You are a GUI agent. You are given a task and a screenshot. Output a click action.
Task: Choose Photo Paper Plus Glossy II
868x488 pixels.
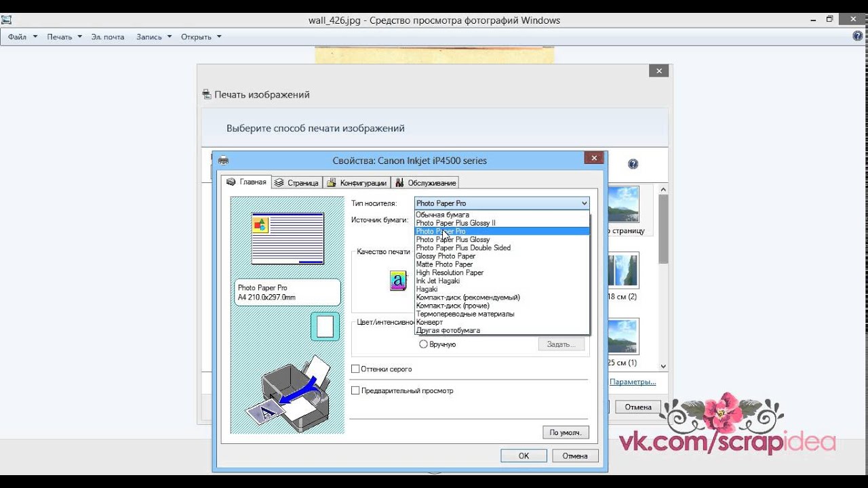pyautogui.click(x=502, y=223)
